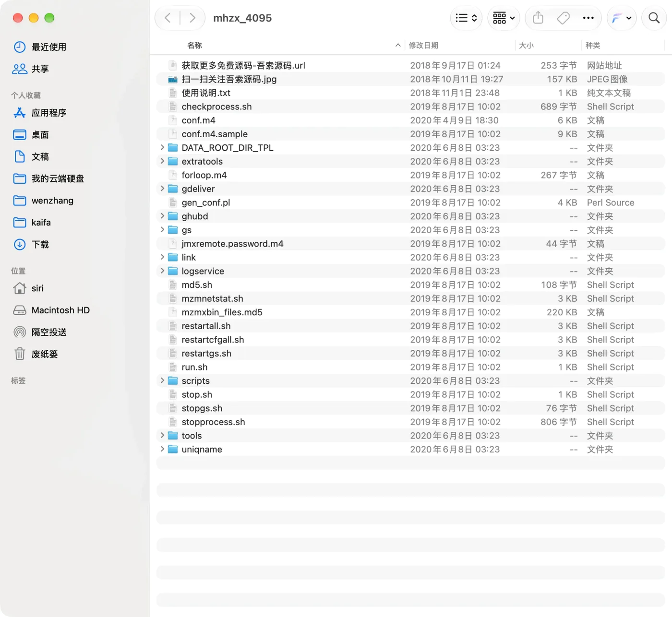The image size is (672, 617).
Task: Expand the logservice folder
Action: point(162,271)
